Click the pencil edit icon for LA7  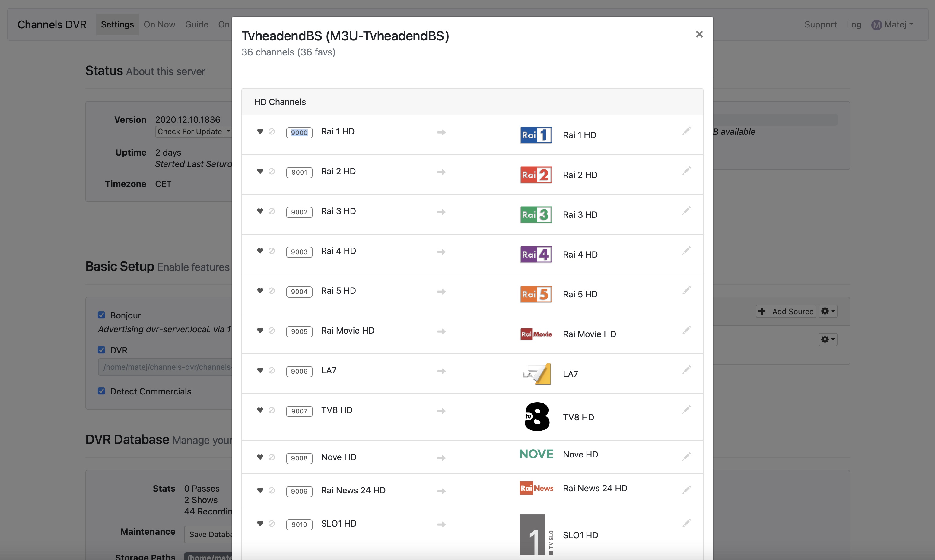coord(686,370)
